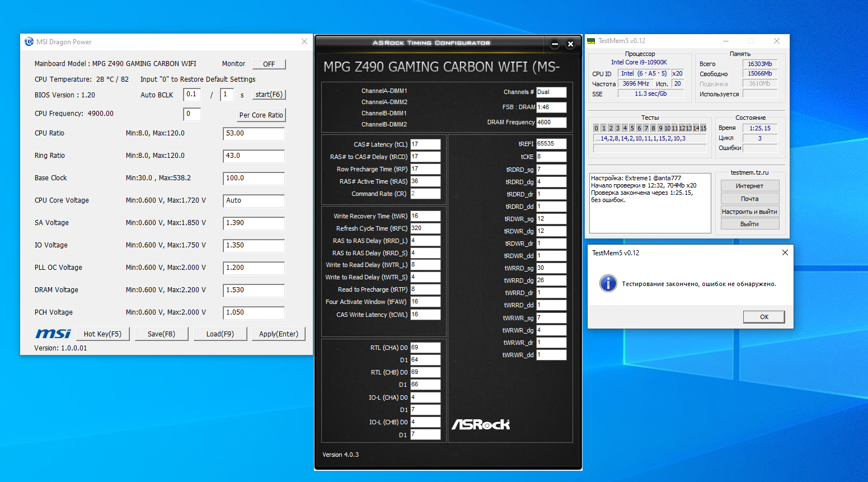
Task: Click the Read to Precharge (tRTP) field
Action: click(425, 289)
